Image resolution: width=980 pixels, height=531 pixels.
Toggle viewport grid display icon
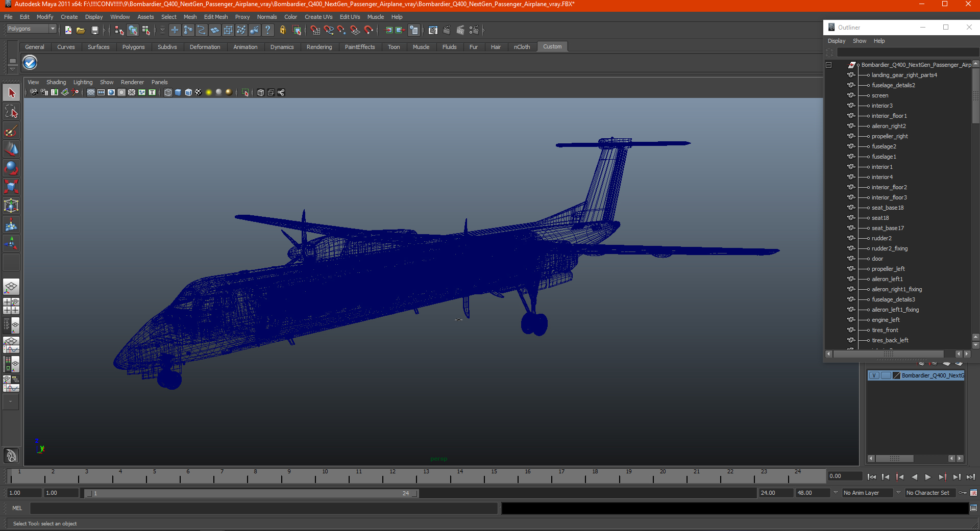tap(91, 92)
